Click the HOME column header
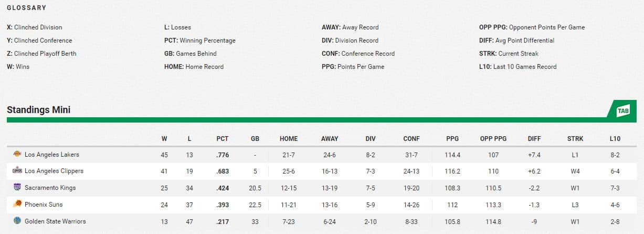 pos(289,139)
